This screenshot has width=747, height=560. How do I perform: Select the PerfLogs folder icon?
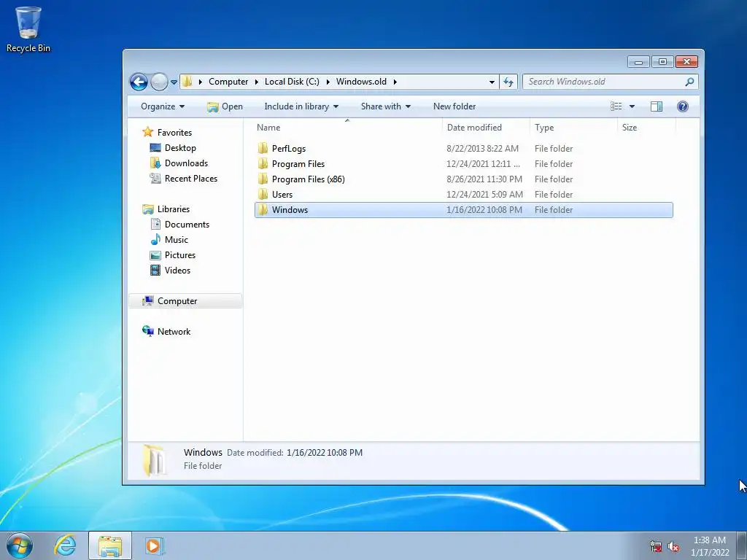coord(263,148)
